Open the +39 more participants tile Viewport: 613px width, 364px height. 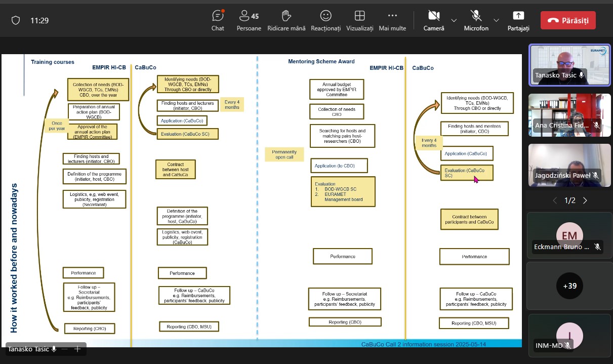click(x=569, y=286)
